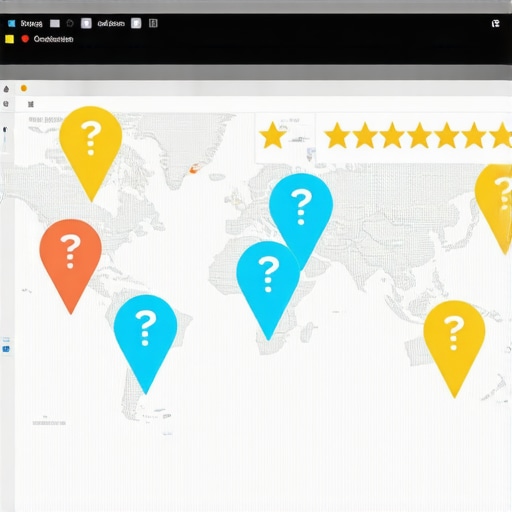The width and height of the screenshot is (512, 512).
Task: Click the icon at the black bar's right end
Action: [x=496, y=23]
